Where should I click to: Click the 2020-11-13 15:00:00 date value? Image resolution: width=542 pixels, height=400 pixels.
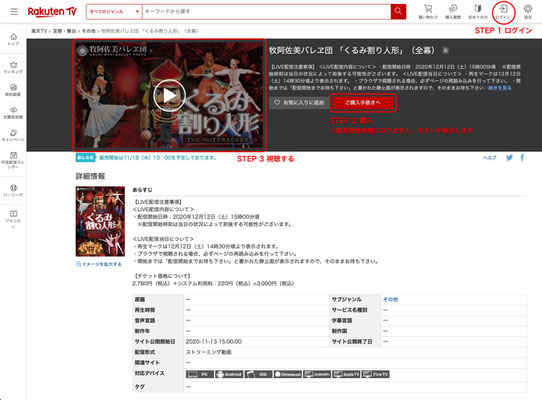click(x=214, y=342)
